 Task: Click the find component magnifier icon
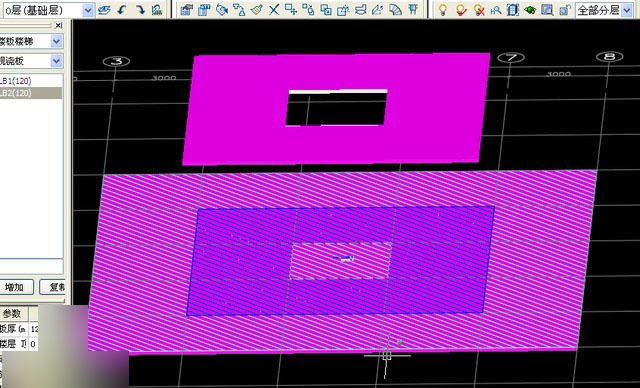pos(496,9)
